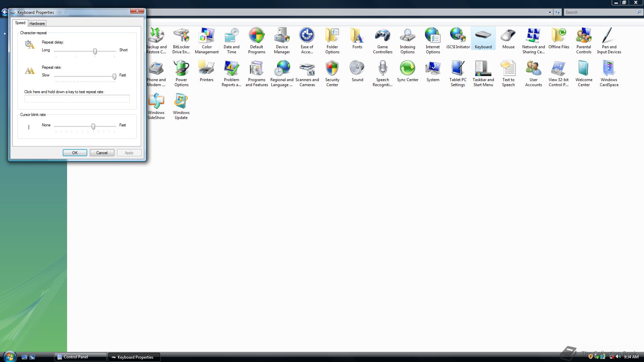Open Fonts folder icon
The image size is (644, 362).
[x=357, y=39]
